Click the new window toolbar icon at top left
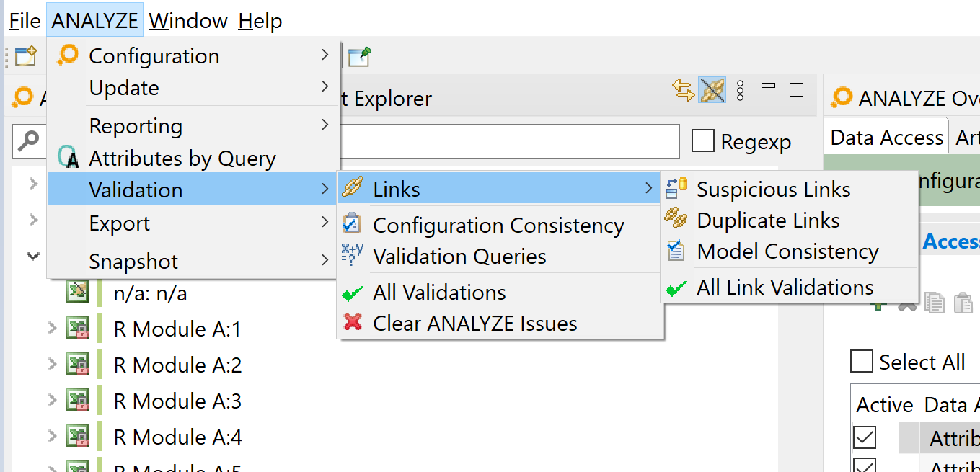 (x=26, y=55)
